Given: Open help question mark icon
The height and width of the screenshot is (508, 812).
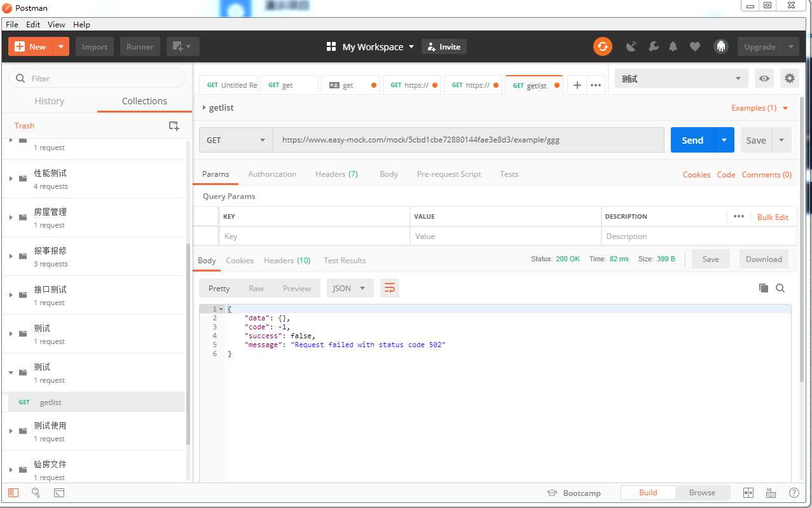Looking at the screenshot, I should pyautogui.click(x=794, y=493).
